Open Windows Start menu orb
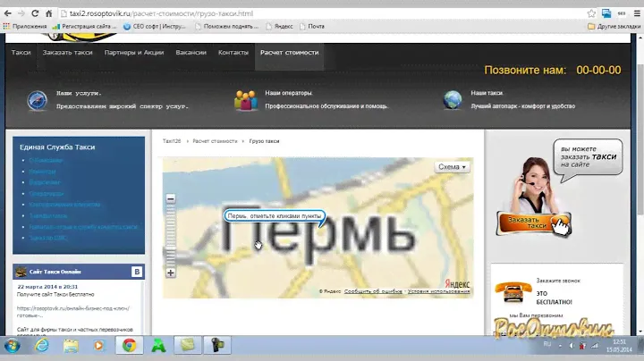The width and height of the screenshot is (644, 361). [15, 345]
